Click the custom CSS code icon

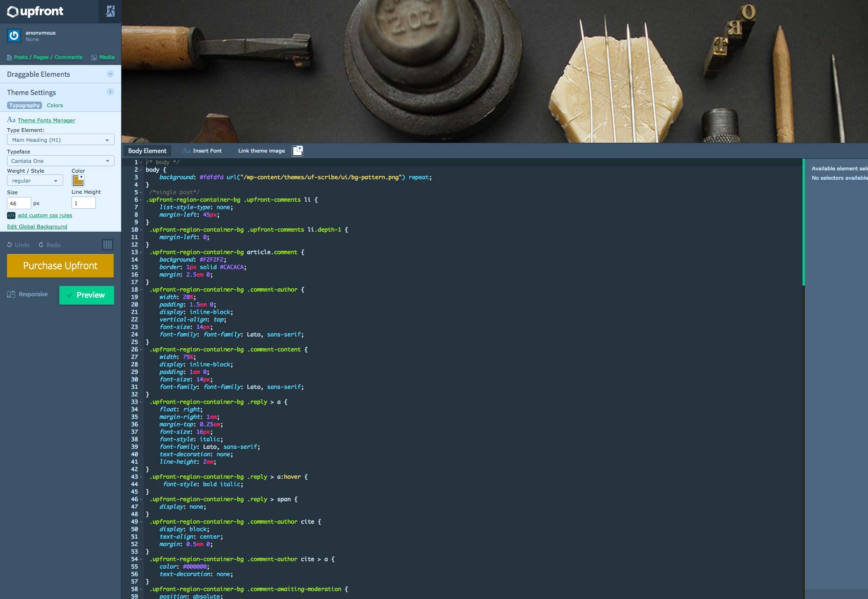tap(11, 215)
